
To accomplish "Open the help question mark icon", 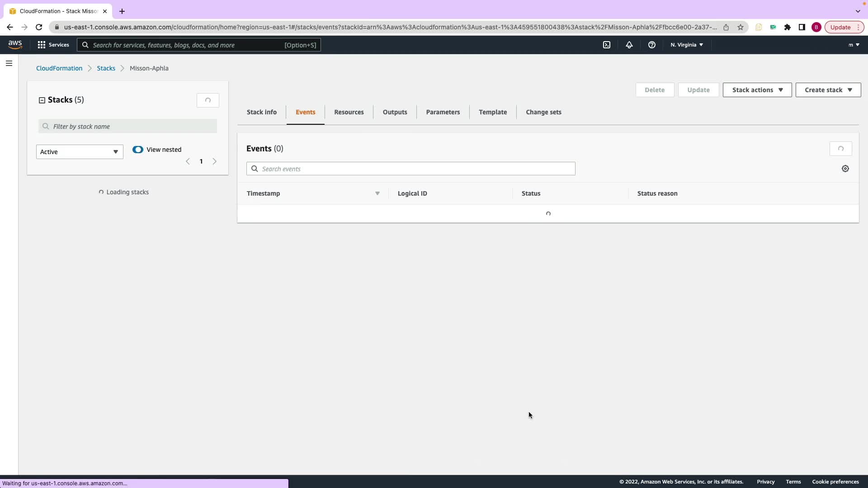I will click(x=651, y=45).
